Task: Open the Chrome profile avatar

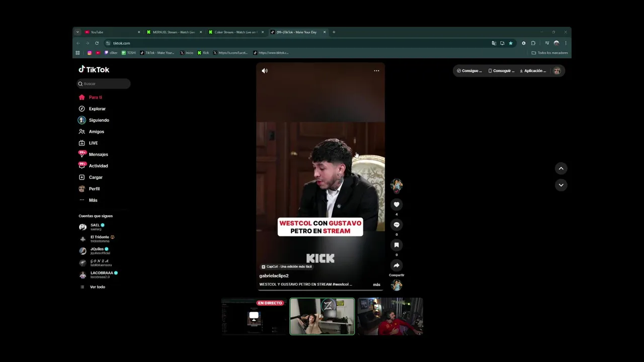Action: coord(556,43)
